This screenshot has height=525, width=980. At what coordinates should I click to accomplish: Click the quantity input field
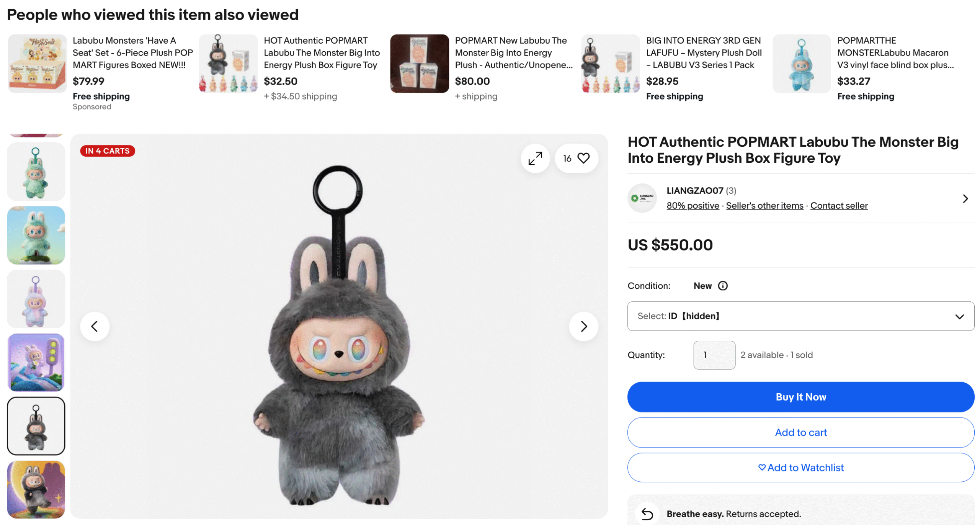714,355
